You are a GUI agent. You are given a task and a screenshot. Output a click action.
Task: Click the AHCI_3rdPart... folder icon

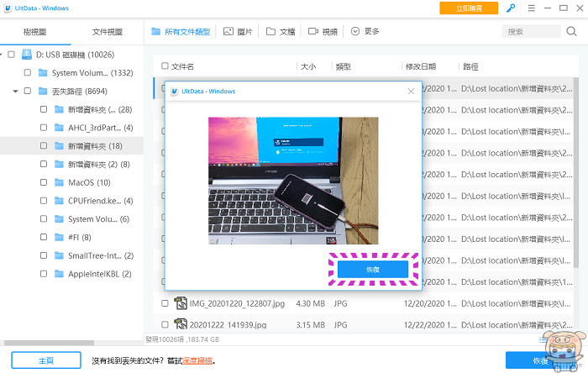pos(60,128)
